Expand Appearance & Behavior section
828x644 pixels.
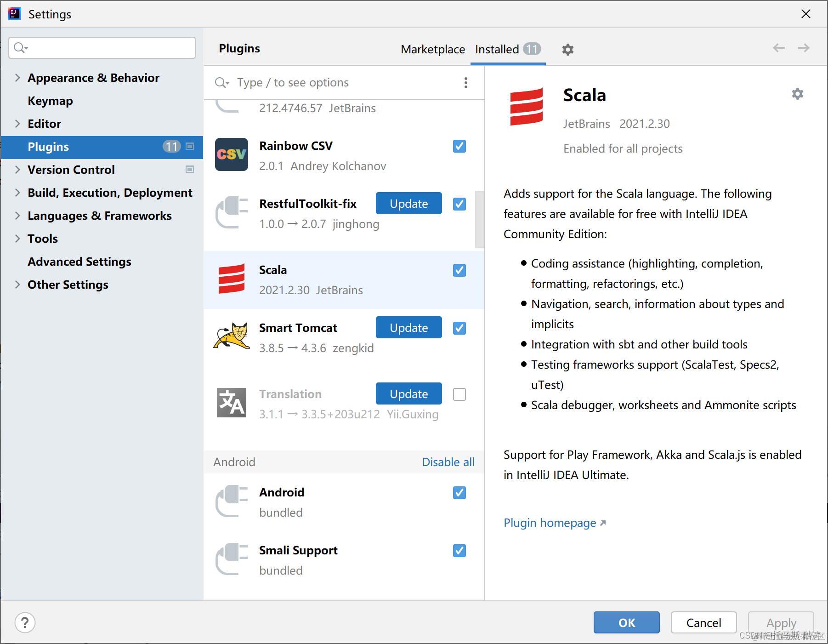pos(17,78)
